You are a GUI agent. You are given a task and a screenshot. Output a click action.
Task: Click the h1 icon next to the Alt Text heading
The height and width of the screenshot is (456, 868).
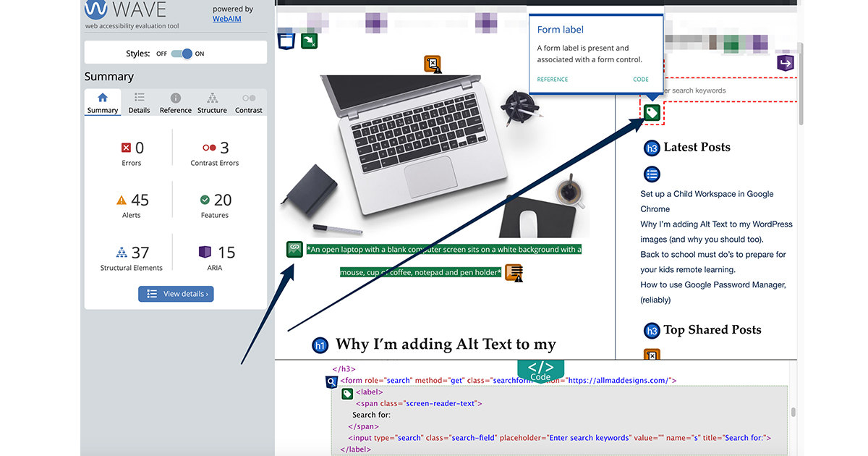(320, 345)
